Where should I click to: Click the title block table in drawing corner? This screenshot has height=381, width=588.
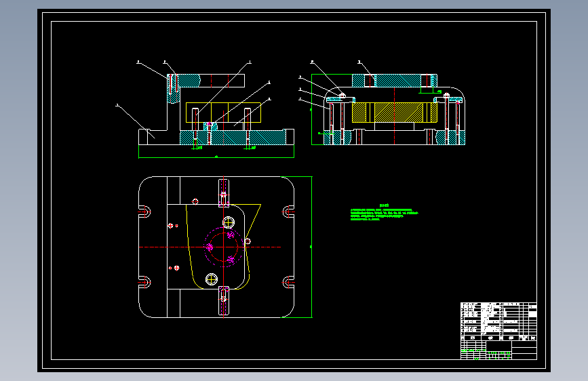point(498,331)
